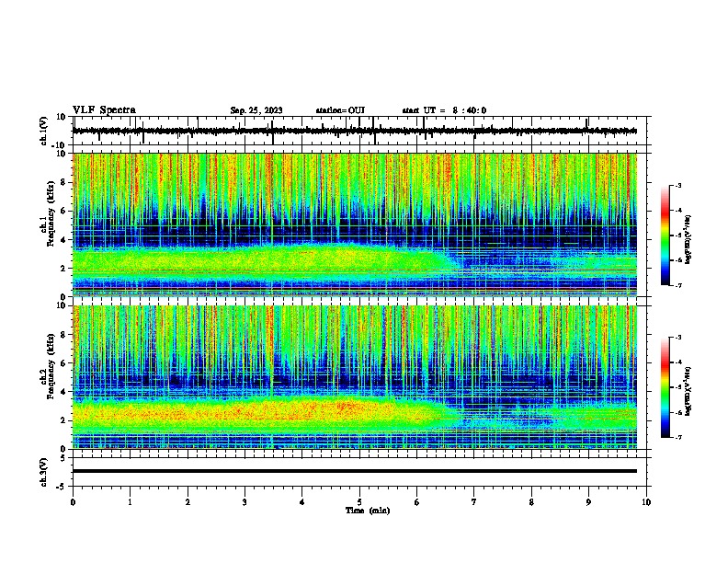
Task: Click time axis tick label "2"
Action: click(x=188, y=502)
